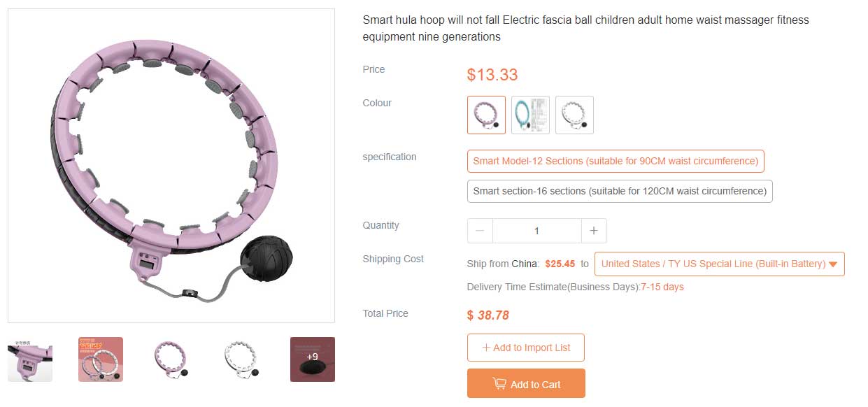Choose the blue hula hoop colour option
Viewport: 868px width, 407px height.
coord(530,115)
